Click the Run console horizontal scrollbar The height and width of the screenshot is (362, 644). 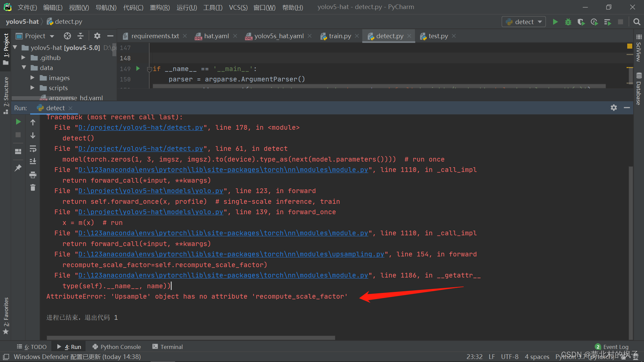(191, 338)
